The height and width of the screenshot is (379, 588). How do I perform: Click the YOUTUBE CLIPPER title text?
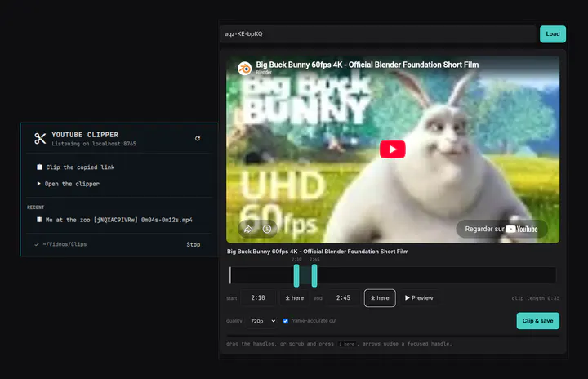pyautogui.click(x=85, y=135)
